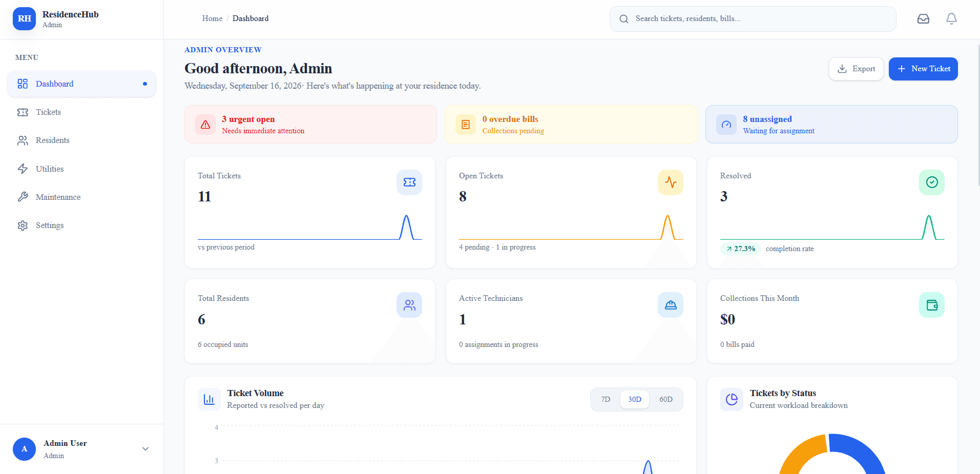
Task: Click the Total Tickets sparkline chart
Action: [310, 227]
